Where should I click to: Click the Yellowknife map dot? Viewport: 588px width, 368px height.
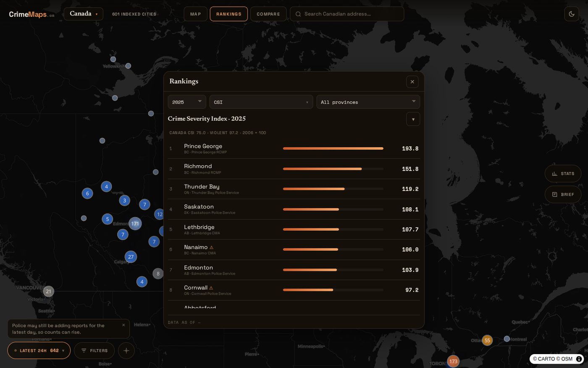pos(128,66)
